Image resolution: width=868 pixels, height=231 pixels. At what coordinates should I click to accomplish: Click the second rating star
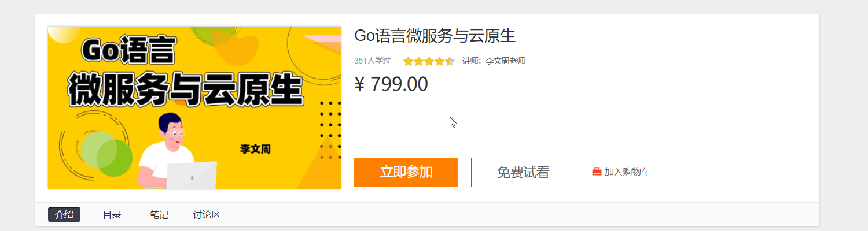[418, 61]
